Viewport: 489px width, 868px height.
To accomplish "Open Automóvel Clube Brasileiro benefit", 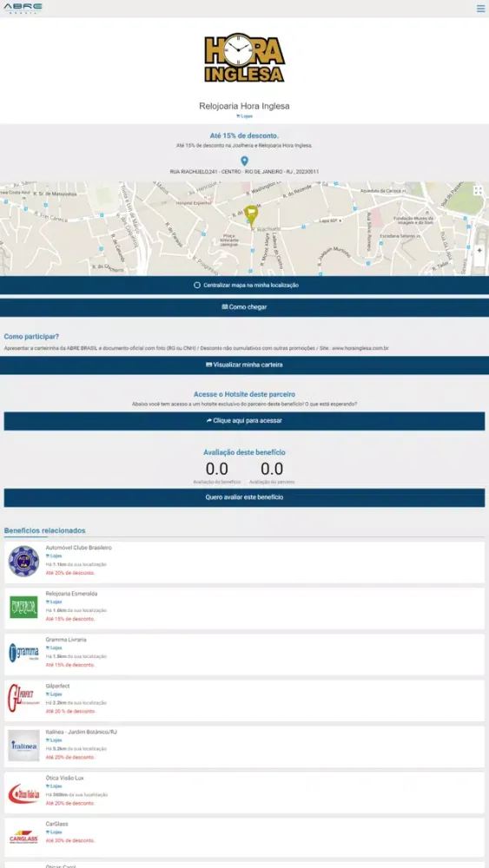I will 244,562.
